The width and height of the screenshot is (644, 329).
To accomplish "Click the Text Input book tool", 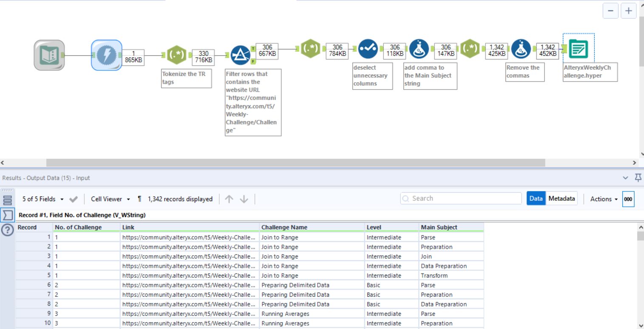I will [49, 55].
